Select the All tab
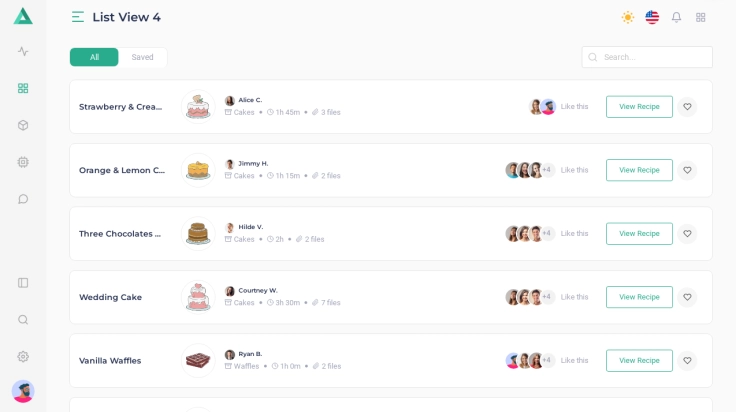The image size is (736, 412). point(94,57)
